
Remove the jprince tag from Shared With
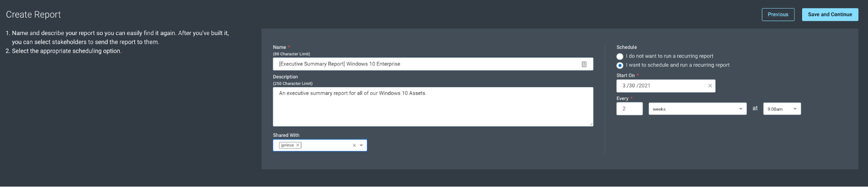pos(298,145)
